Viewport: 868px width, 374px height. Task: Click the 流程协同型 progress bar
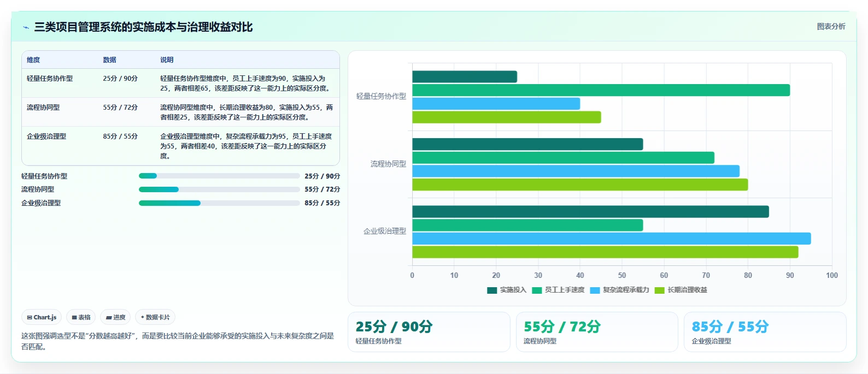[219, 189]
